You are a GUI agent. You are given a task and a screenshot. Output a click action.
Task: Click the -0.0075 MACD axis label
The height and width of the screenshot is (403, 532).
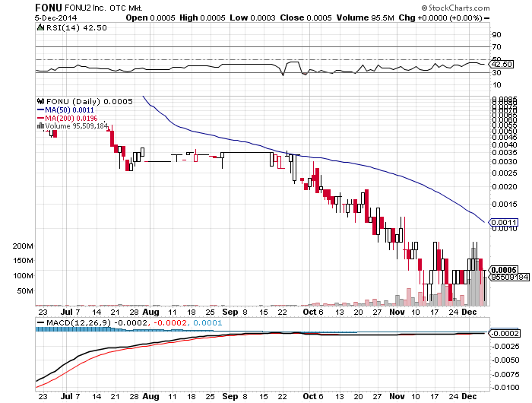(x=505, y=374)
